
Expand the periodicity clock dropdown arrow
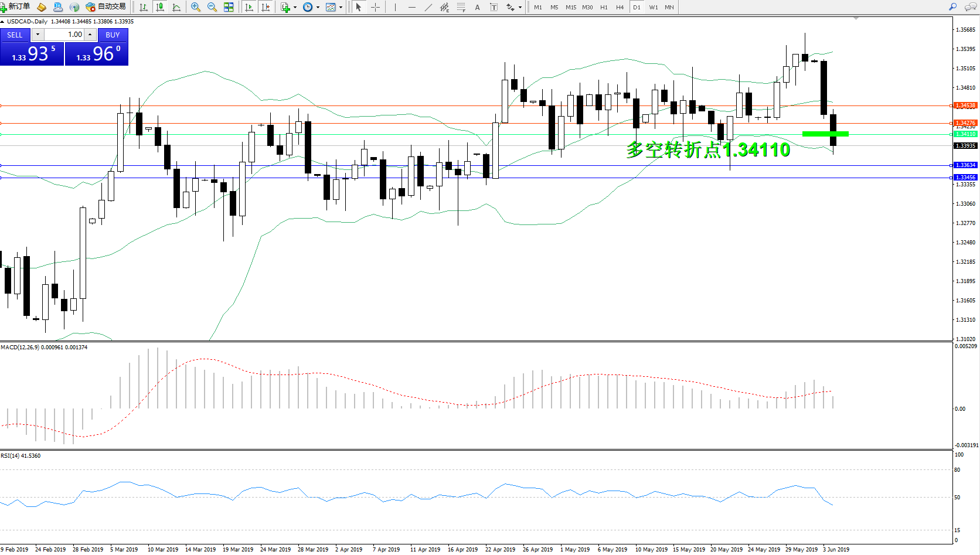tap(318, 8)
